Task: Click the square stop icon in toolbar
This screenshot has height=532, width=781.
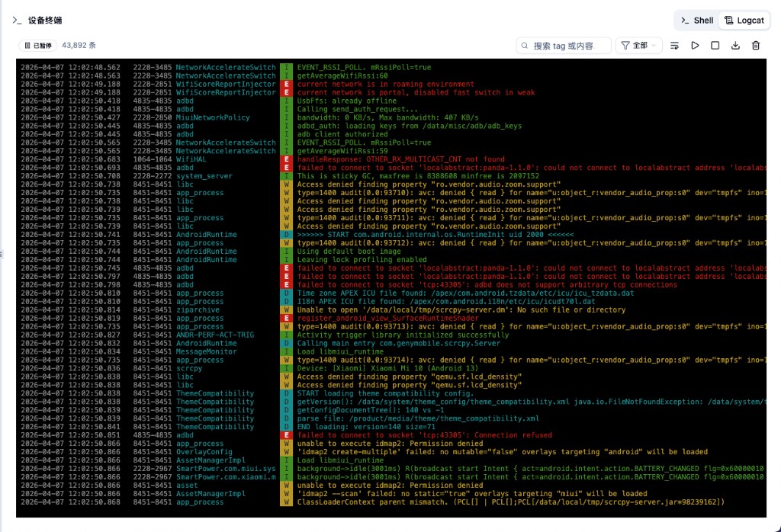Action: point(715,46)
